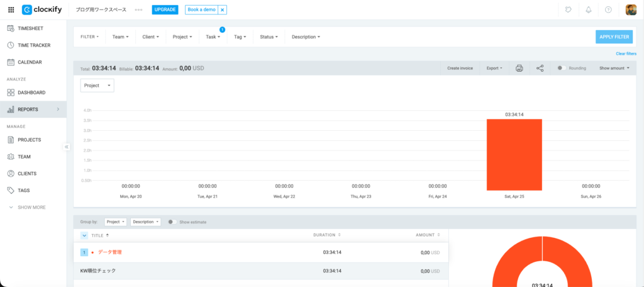
Task: Click the Apply Filter button
Action: [614, 37]
